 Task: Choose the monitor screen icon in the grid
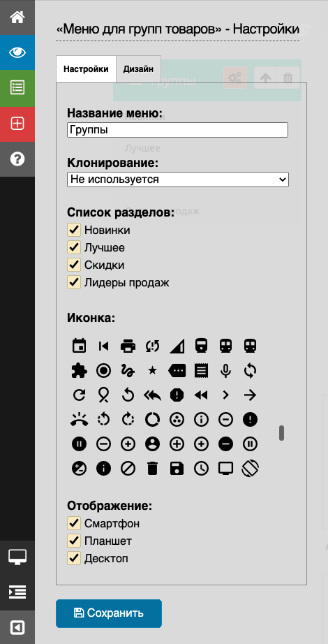pyautogui.click(x=225, y=469)
